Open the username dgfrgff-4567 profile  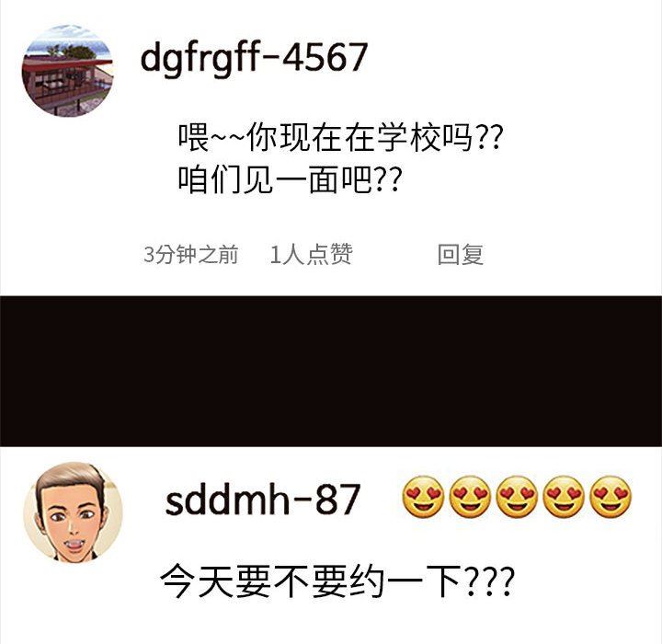pyautogui.click(x=254, y=59)
